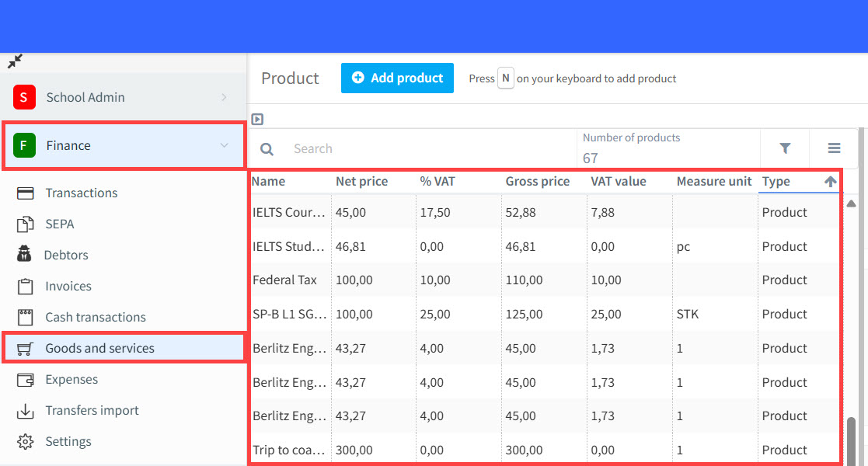Toggle the panel expand arrow above search

[x=258, y=120]
